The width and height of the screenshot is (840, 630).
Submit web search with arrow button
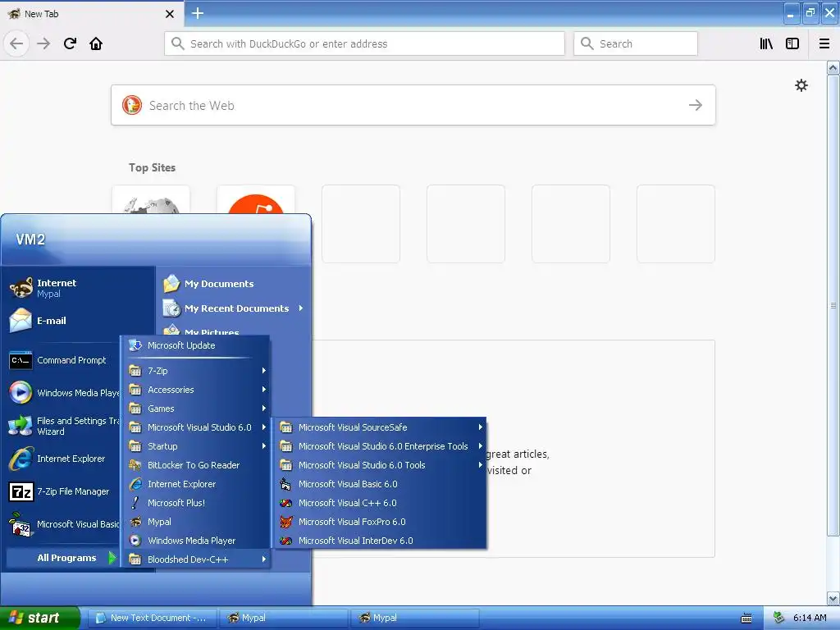point(696,105)
